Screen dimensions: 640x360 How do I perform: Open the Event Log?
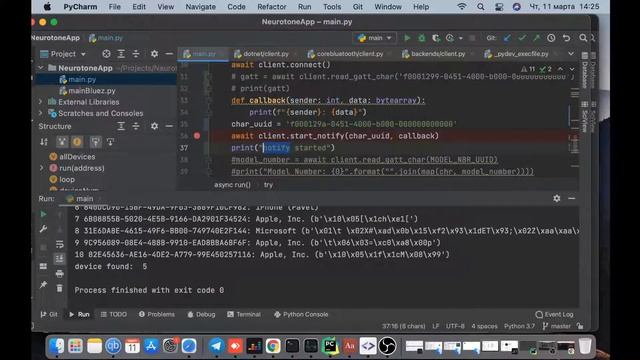(x=554, y=314)
